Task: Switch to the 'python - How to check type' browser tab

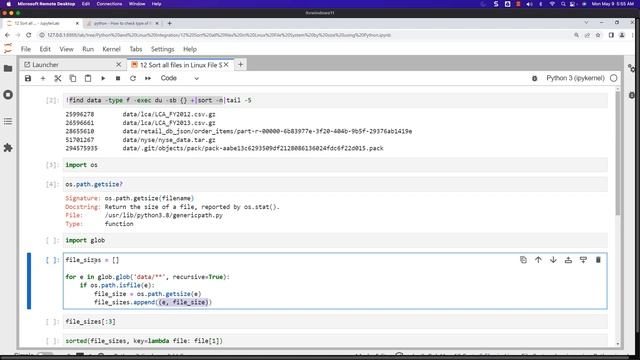Action: (122, 23)
